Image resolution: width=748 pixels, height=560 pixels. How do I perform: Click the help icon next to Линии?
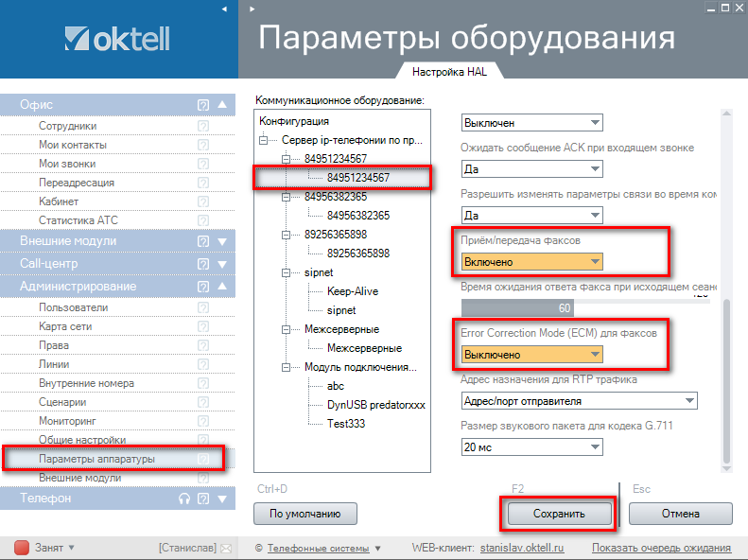click(x=202, y=364)
